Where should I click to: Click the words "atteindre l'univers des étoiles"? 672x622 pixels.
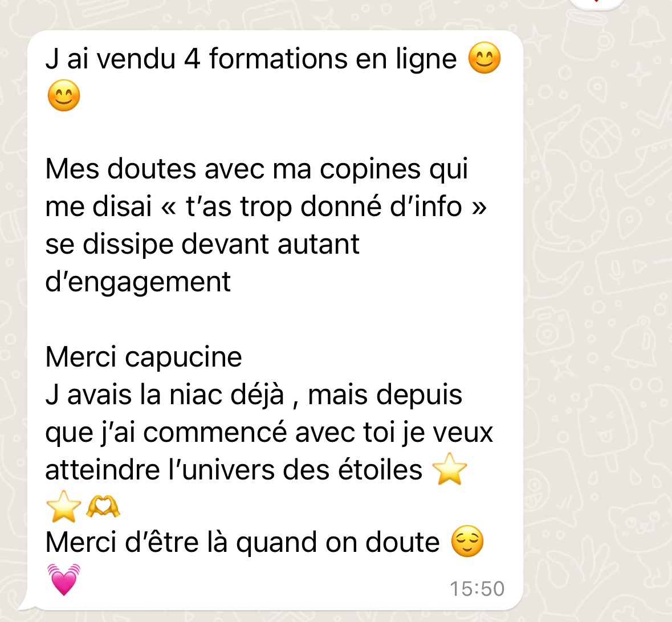pos(234,470)
